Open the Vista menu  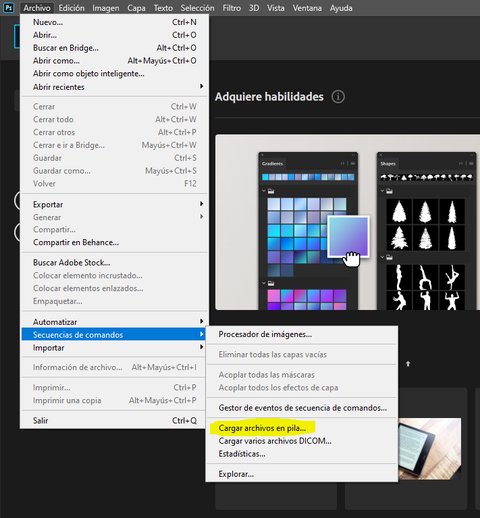(x=276, y=8)
